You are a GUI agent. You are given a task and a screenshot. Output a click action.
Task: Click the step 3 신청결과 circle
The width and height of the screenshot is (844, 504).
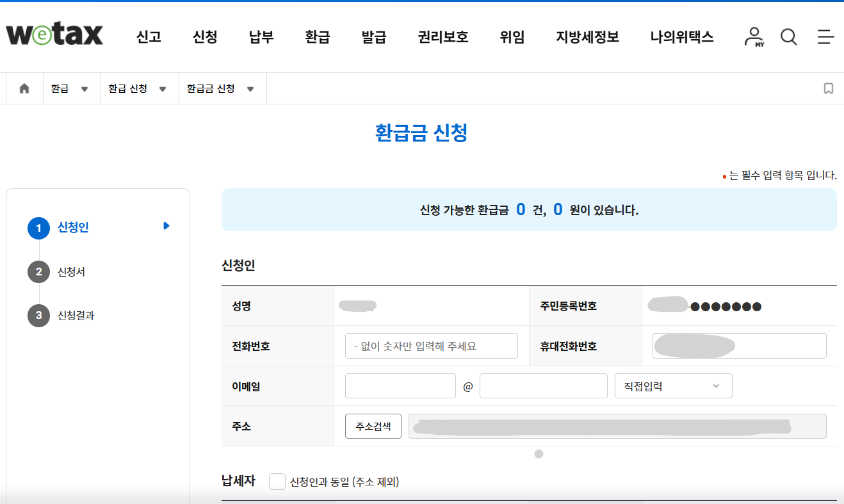(x=38, y=315)
